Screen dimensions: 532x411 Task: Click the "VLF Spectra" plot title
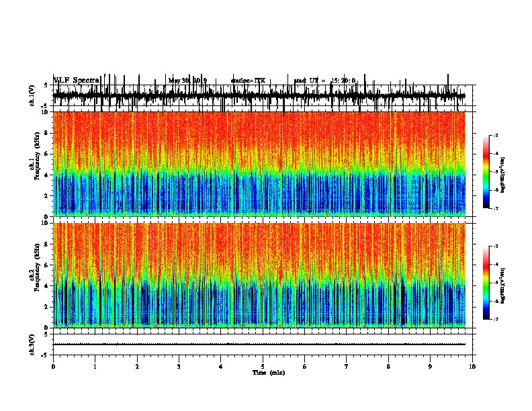[77, 81]
